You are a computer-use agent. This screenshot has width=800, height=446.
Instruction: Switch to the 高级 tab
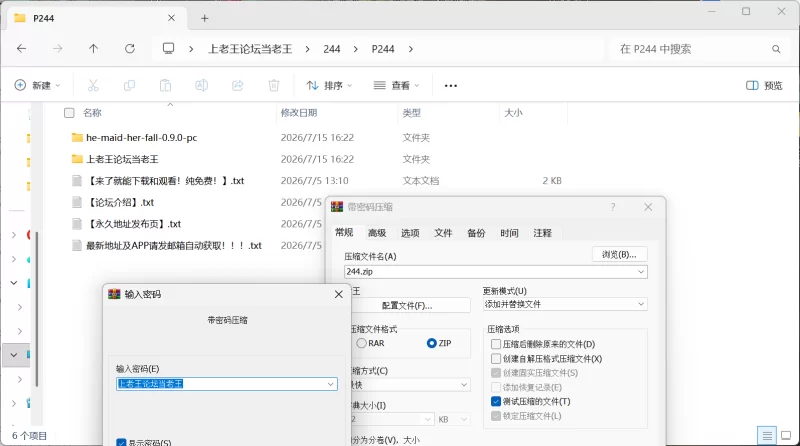377,233
